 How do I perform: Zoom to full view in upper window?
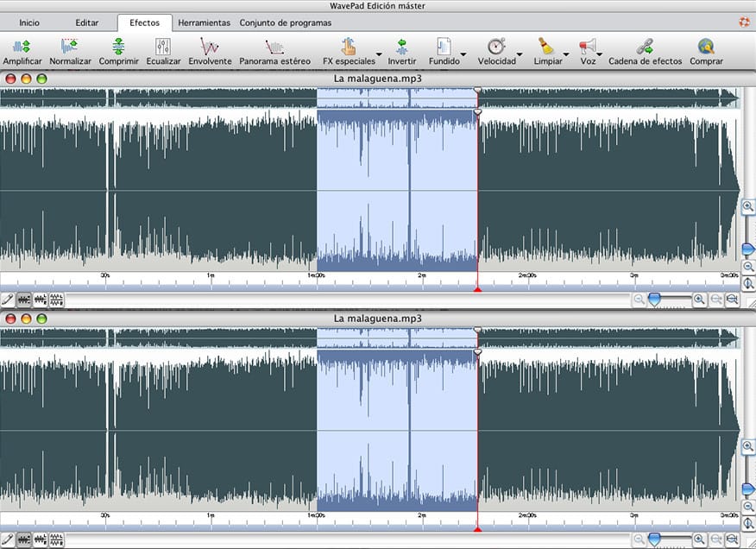click(x=732, y=300)
